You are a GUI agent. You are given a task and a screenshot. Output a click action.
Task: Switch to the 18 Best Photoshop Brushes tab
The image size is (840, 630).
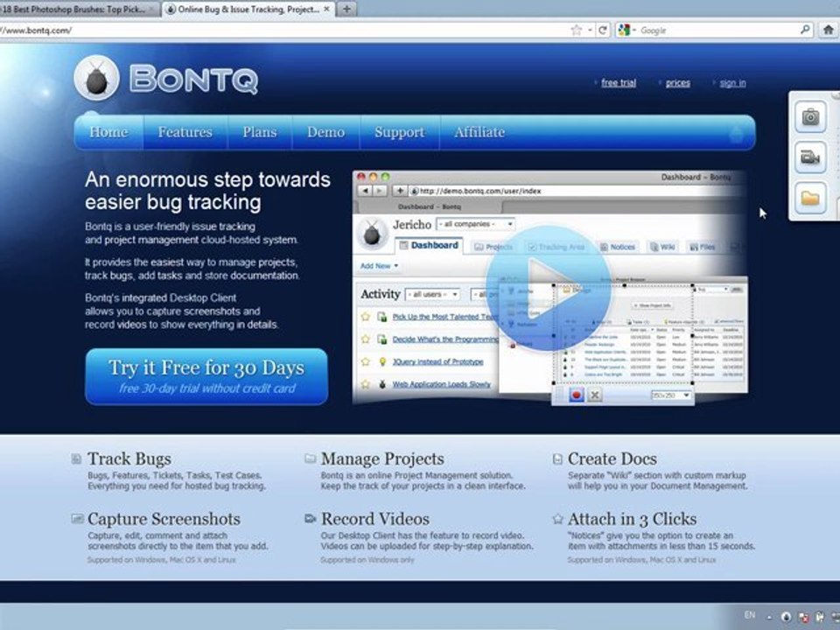point(75,9)
